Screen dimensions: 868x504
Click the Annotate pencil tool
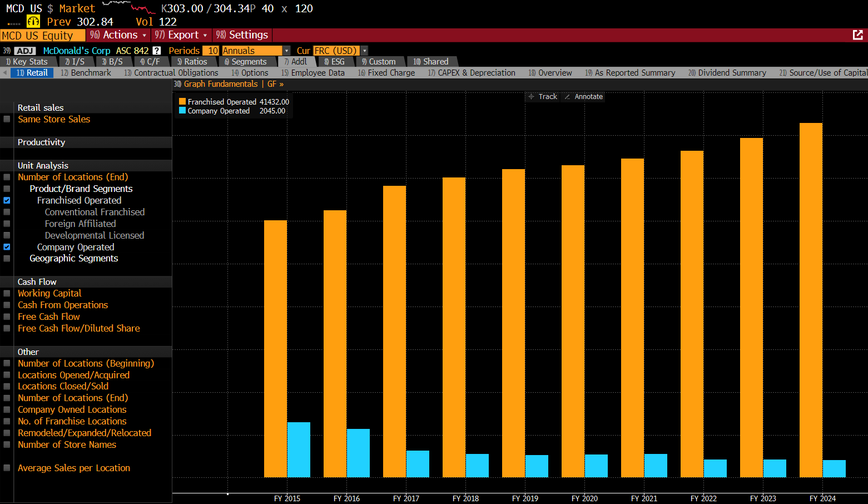tap(583, 97)
